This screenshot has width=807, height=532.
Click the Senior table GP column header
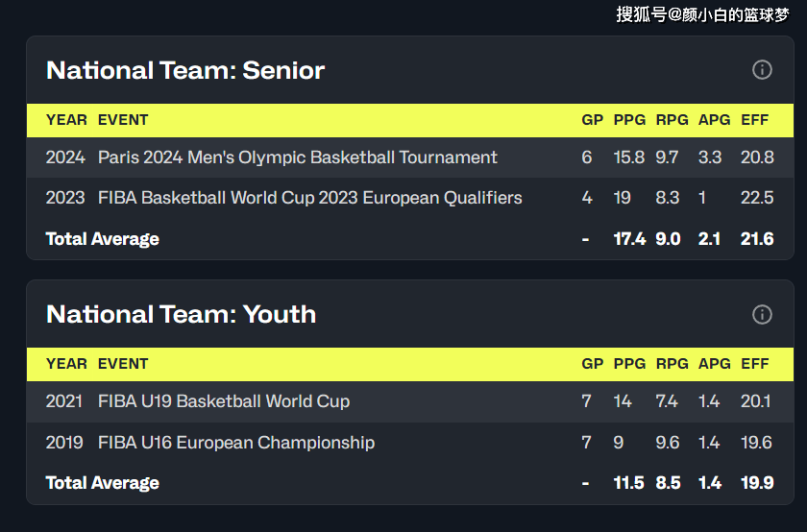[592, 120]
